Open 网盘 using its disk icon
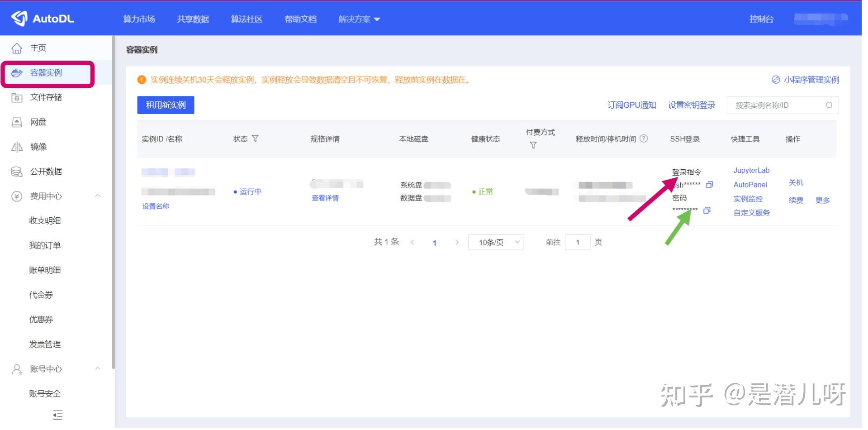 [17, 122]
